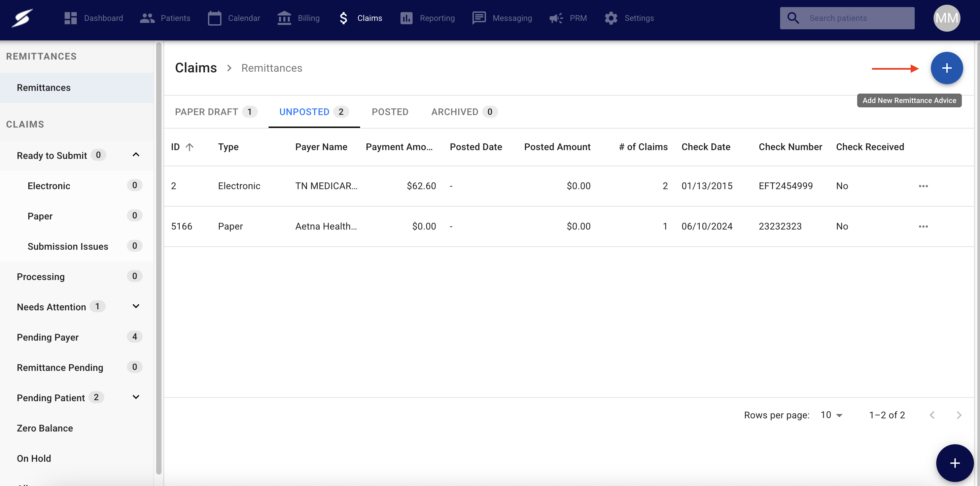Collapse the Ready to Submit section
980x486 pixels.
[x=136, y=155]
